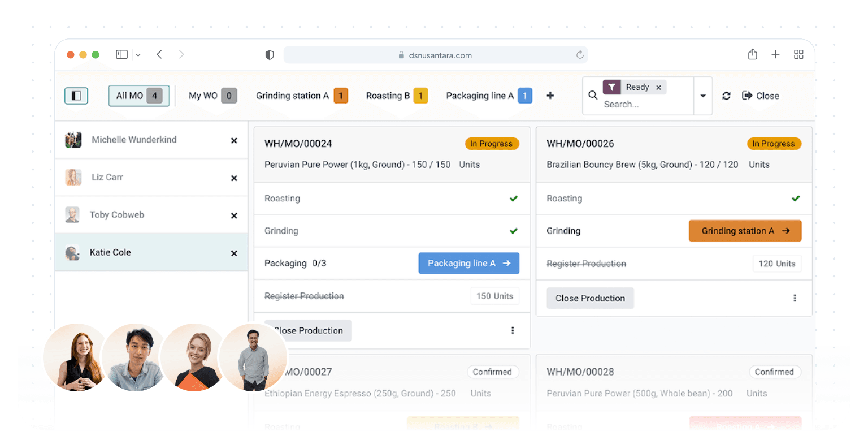Viewport: 868px width, 431px height.
Task: Start Grinding station A work order
Action: (745, 231)
